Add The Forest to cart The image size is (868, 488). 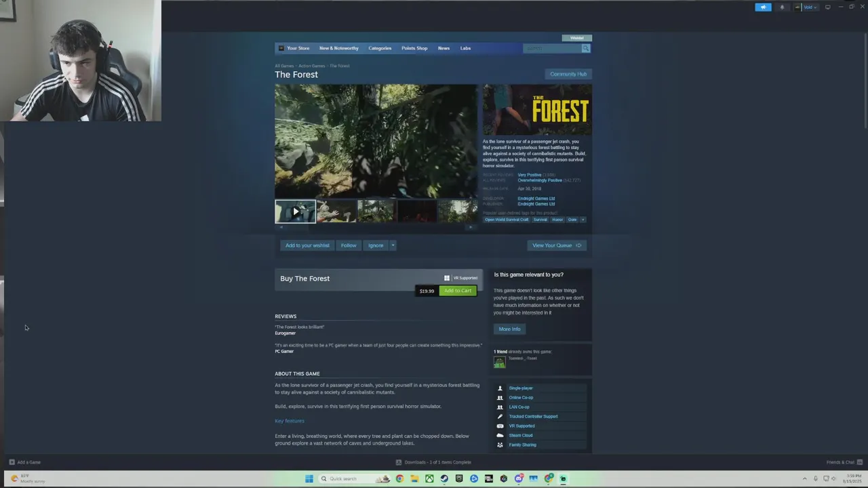[x=458, y=291]
